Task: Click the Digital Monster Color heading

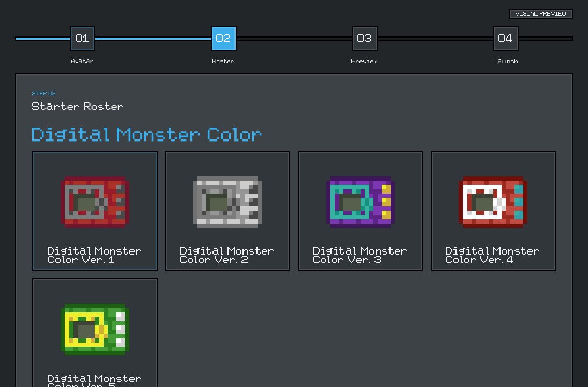Action: pos(146,135)
